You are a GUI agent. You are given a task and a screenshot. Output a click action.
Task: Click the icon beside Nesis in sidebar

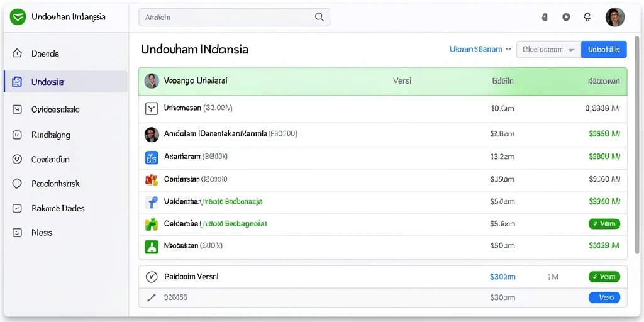[17, 233]
